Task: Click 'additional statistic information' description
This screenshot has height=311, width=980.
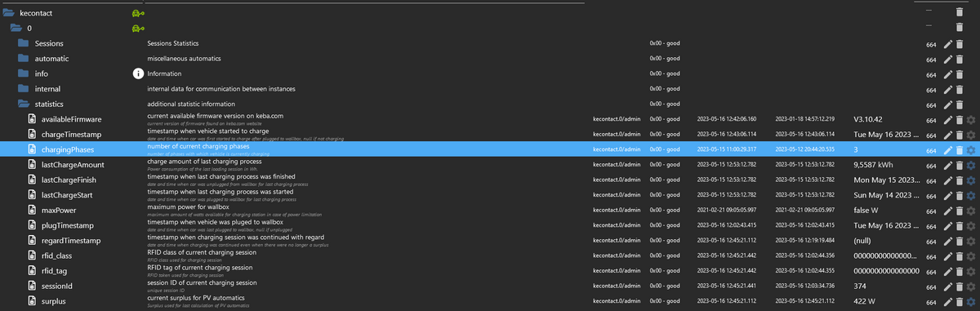Action: pyautogui.click(x=191, y=104)
